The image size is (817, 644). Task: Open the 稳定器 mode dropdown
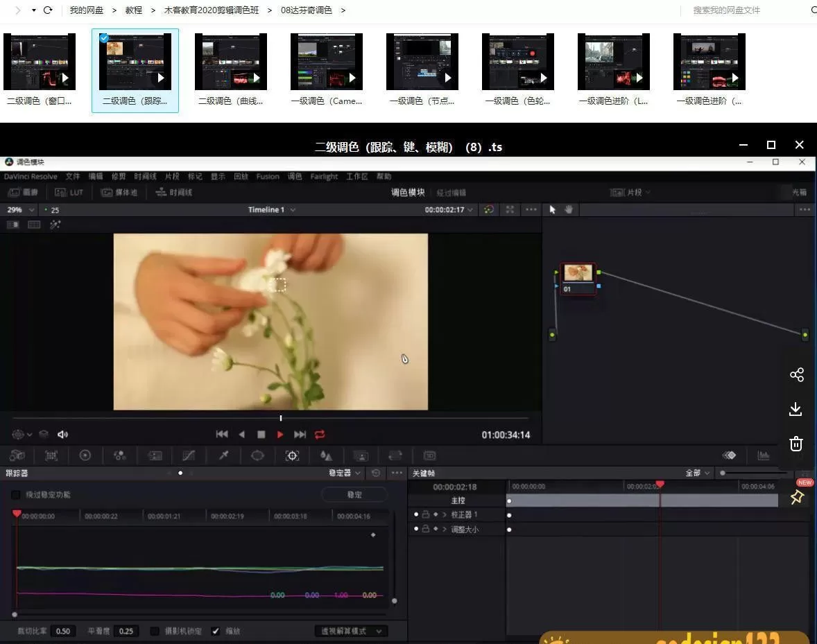point(345,473)
